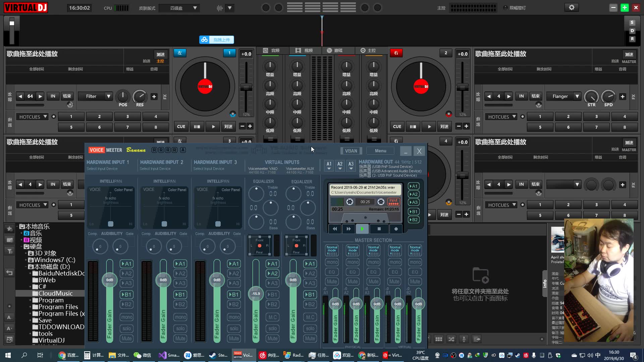The height and width of the screenshot is (362, 644).
Task: Toggle B1 routing on Voicemeeter VAIO strip
Action: pos(272,295)
